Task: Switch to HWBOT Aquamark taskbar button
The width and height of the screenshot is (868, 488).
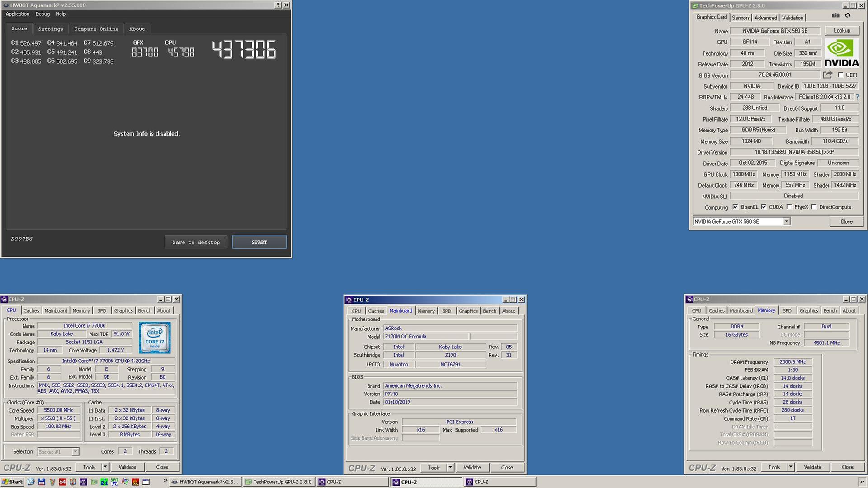Action: pyautogui.click(x=206, y=482)
